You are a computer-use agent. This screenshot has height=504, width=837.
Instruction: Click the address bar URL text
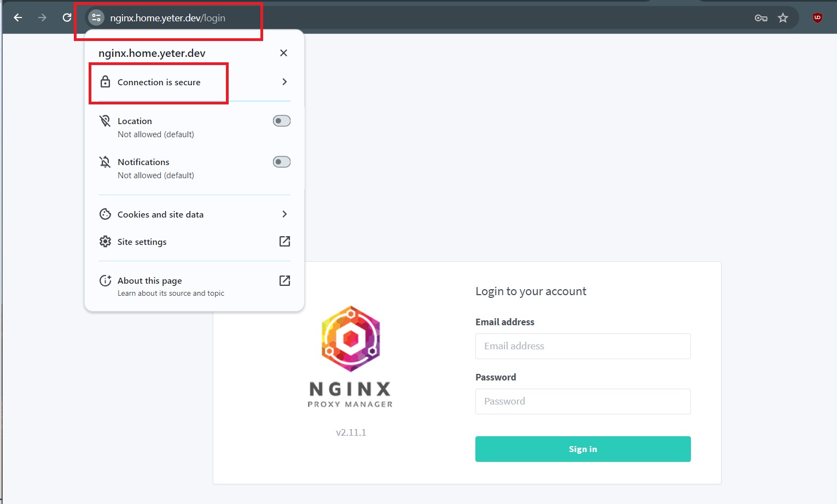pos(167,18)
